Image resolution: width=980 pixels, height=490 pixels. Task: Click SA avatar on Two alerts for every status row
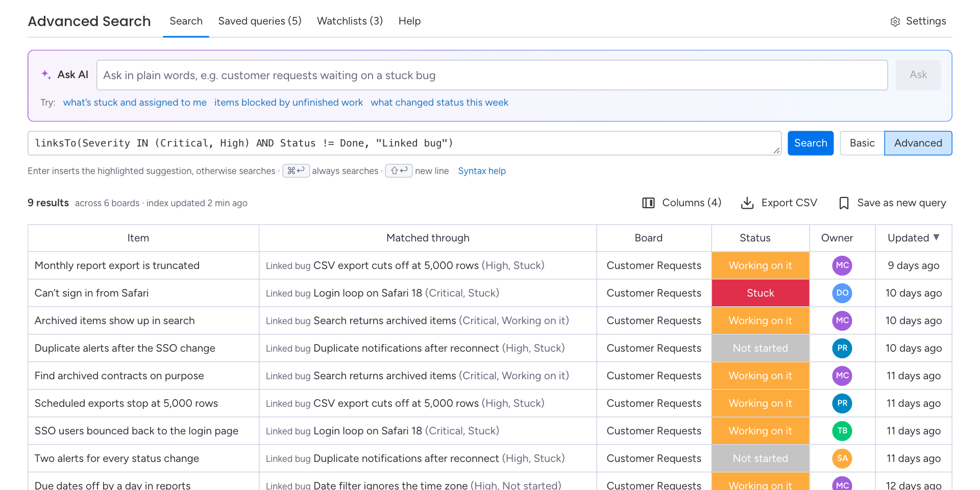pos(842,458)
